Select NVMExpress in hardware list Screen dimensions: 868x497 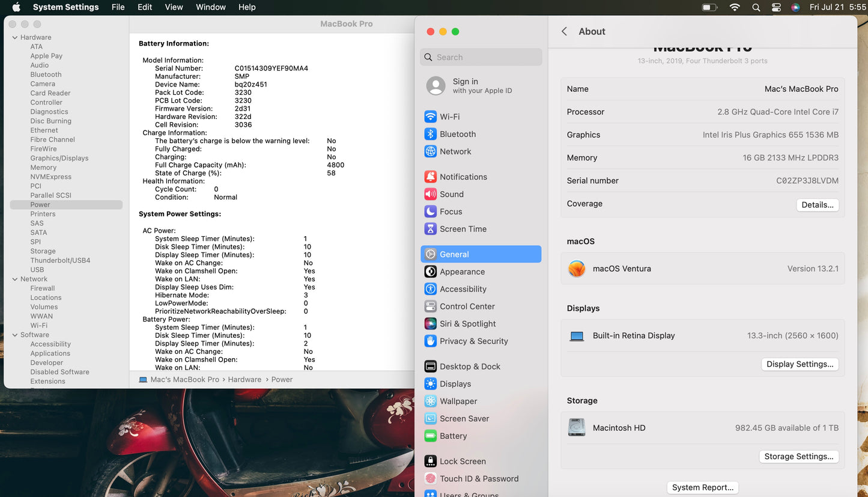(x=50, y=177)
